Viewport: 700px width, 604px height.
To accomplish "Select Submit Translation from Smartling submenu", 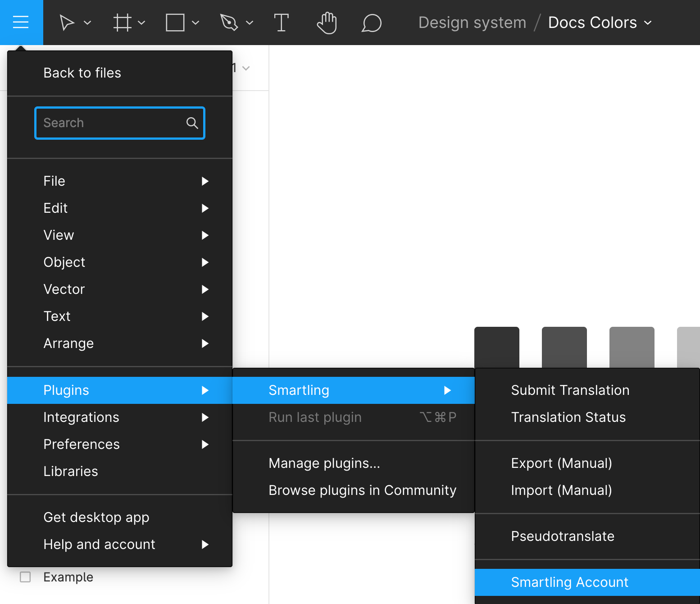I will 570,390.
